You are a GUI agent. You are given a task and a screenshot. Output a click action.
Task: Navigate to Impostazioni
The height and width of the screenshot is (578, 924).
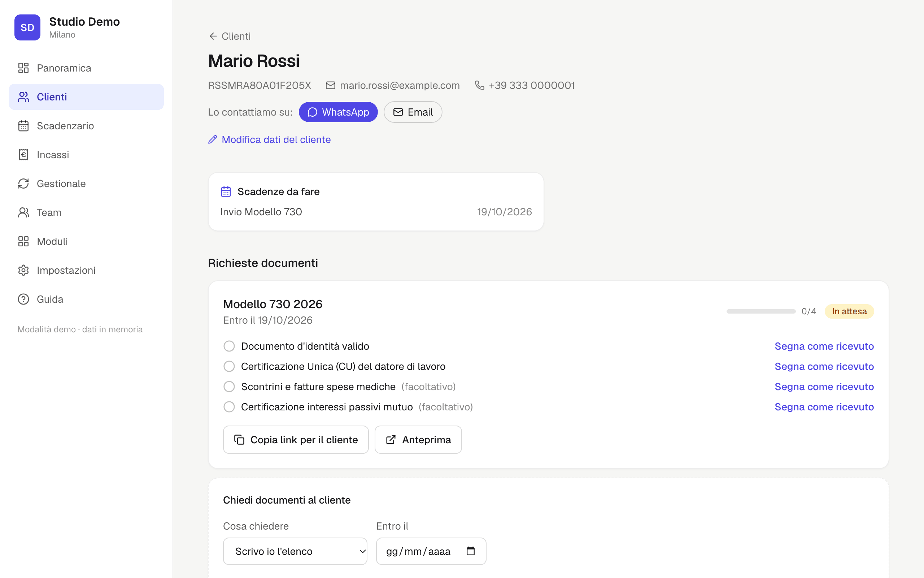tap(86, 270)
